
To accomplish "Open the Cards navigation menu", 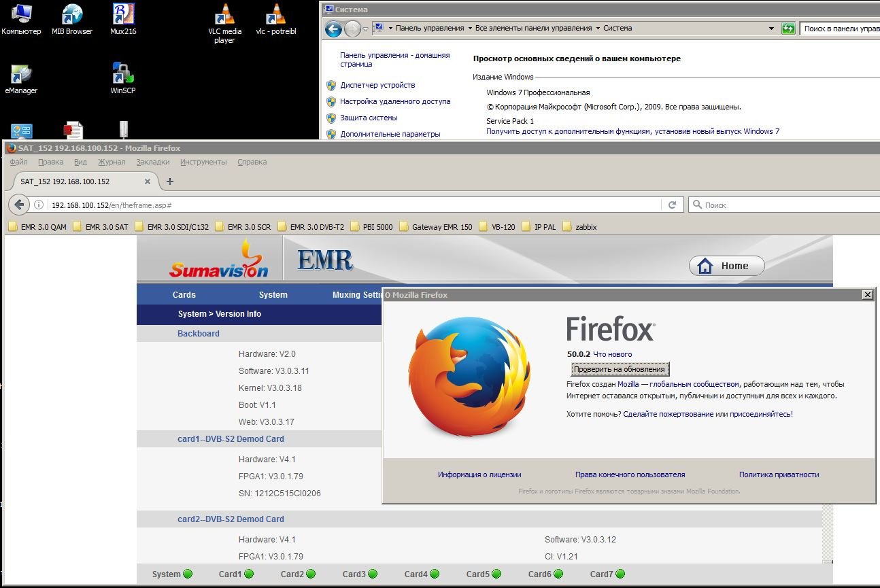I will pyautogui.click(x=184, y=295).
